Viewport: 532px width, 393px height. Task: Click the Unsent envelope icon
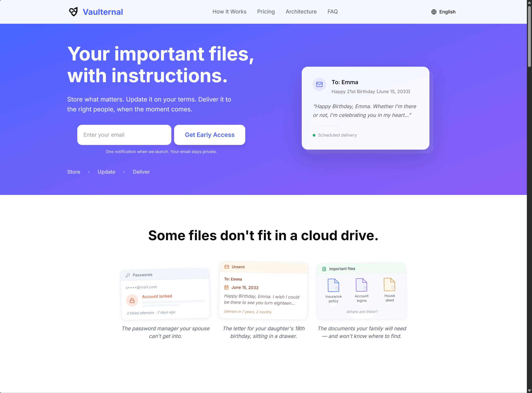click(227, 267)
